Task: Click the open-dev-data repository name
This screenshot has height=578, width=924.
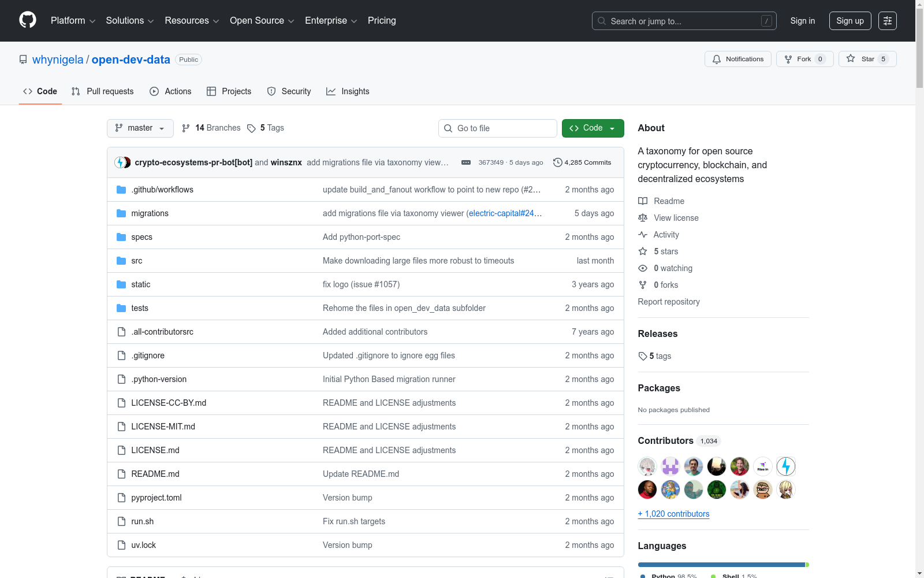Action: tap(131, 60)
